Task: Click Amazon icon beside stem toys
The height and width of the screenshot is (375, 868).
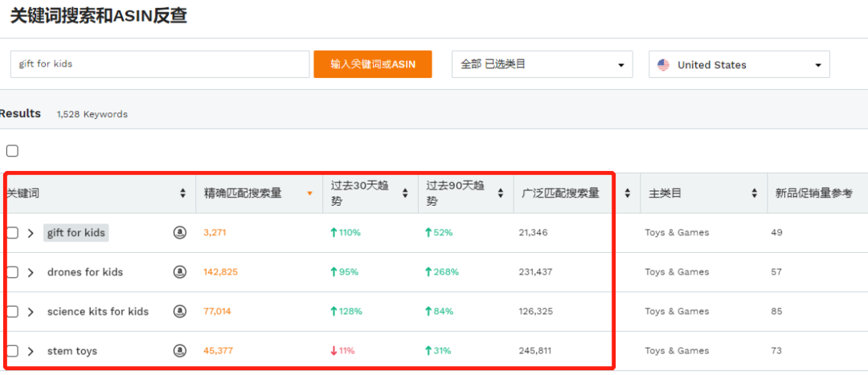Action: (180, 351)
